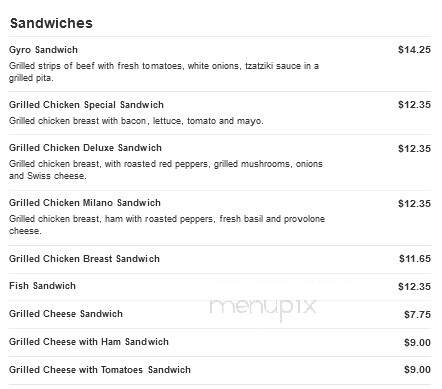
Task: Click the $11.65 price
Action: (415, 259)
